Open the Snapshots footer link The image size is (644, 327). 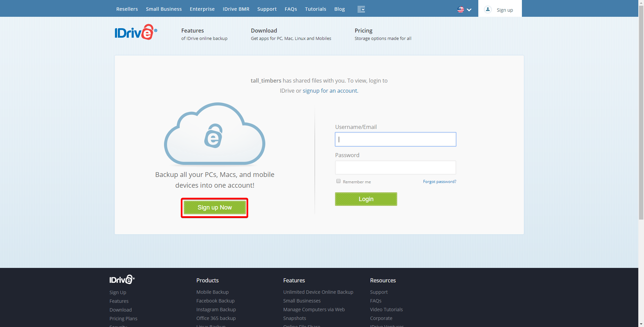(x=294, y=318)
